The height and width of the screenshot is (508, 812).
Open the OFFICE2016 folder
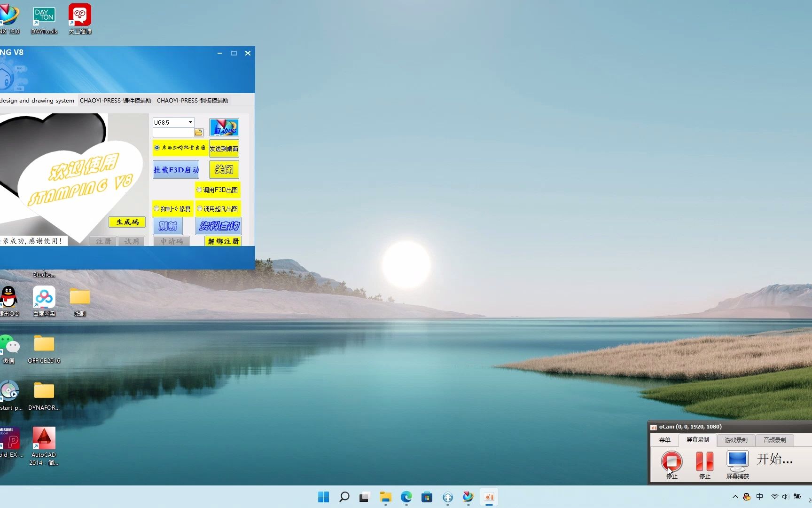[44, 349]
